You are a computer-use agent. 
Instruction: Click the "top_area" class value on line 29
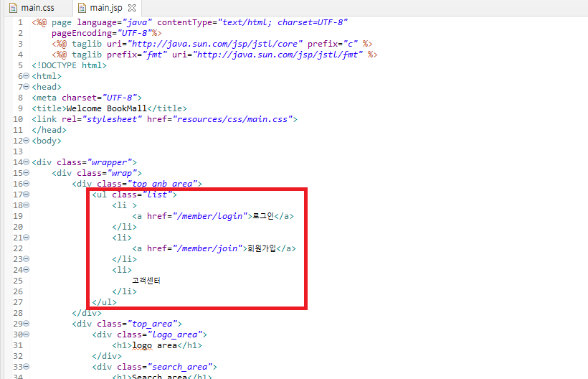pyautogui.click(x=152, y=324)
